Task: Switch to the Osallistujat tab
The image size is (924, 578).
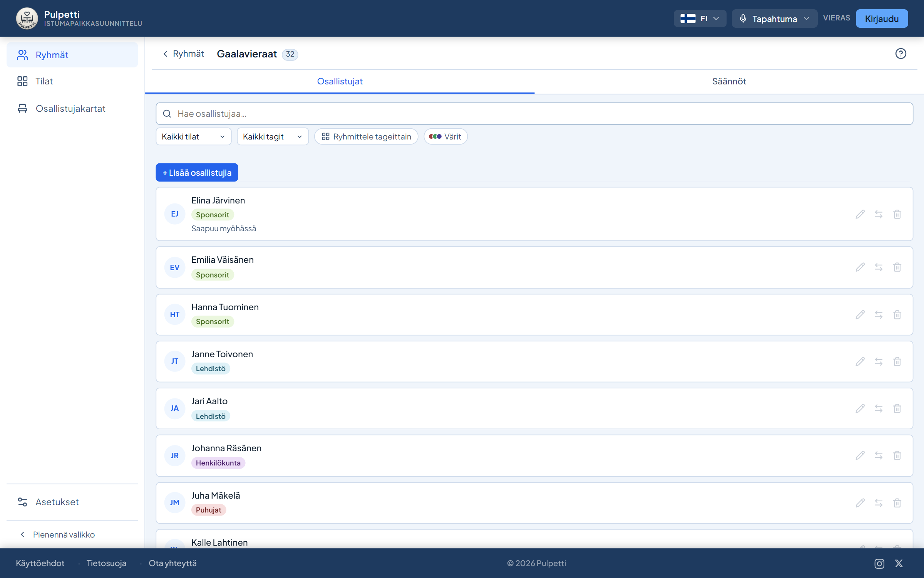Action: click(x=340, y=81)
